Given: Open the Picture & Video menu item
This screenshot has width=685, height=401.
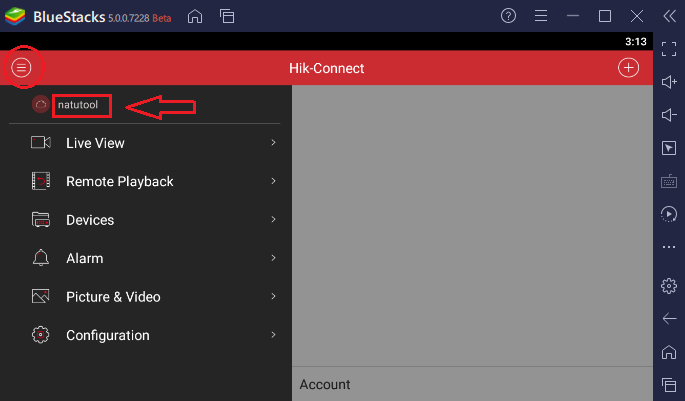Looking at the screenshot, I should click(x=144, y=297).
